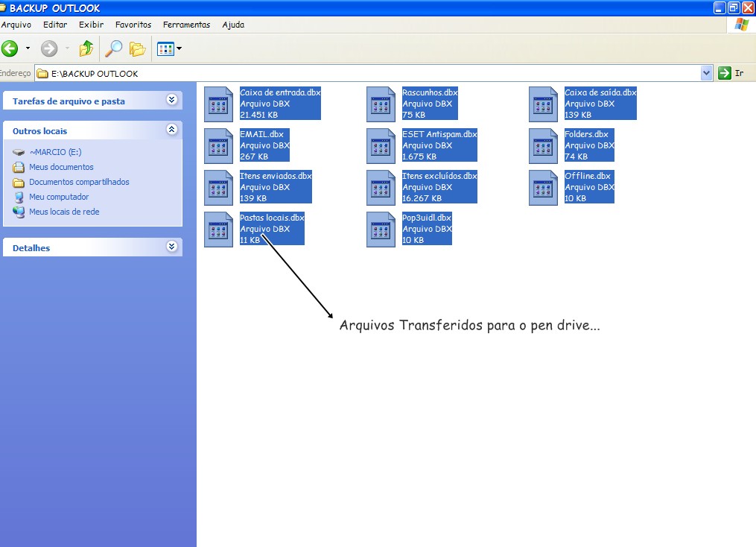This screenshot has height=547, width=756.
Task: Click the green Back arrow button
Action: tap(10, 48)
